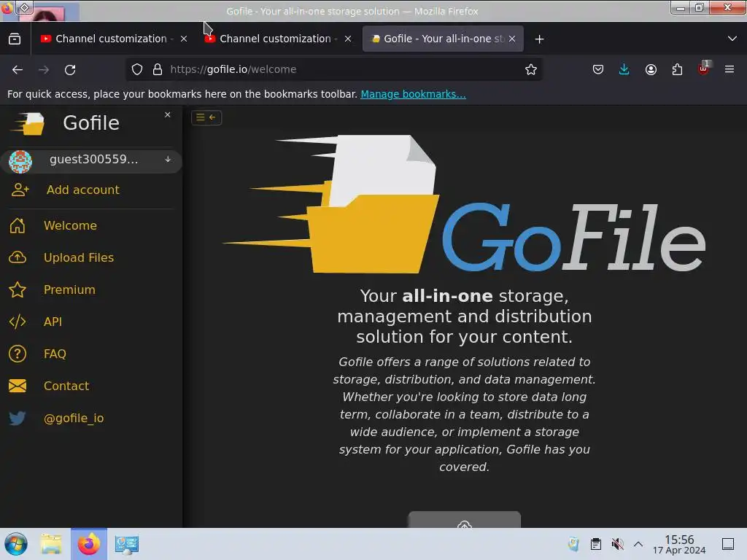The height and width of the screenshot is (560, 747).
Task: Click the guest account avatar
Action: click(x=20, y=161)
